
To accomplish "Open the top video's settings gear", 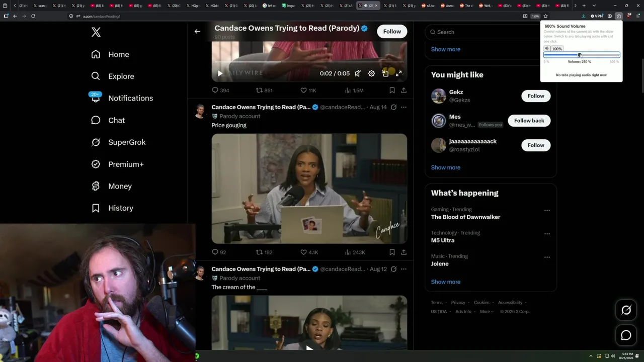I will click(x=371, y=73).
